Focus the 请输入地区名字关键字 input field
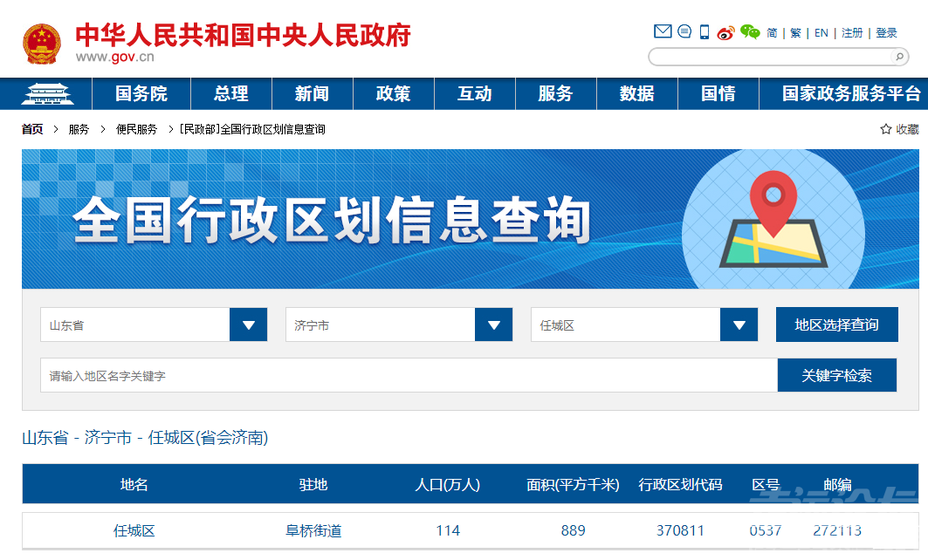The image size is (928, 560). tap(408, 376)
